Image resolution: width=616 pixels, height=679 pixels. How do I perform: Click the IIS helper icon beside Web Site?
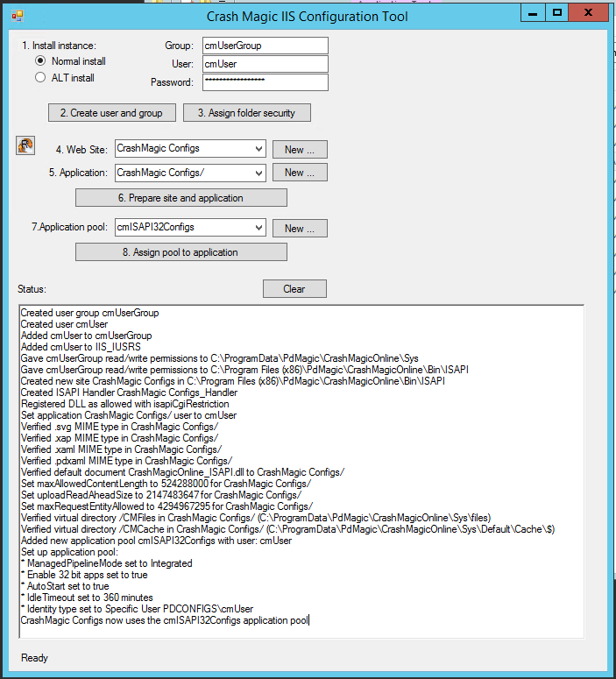click(x=25, y=145)
